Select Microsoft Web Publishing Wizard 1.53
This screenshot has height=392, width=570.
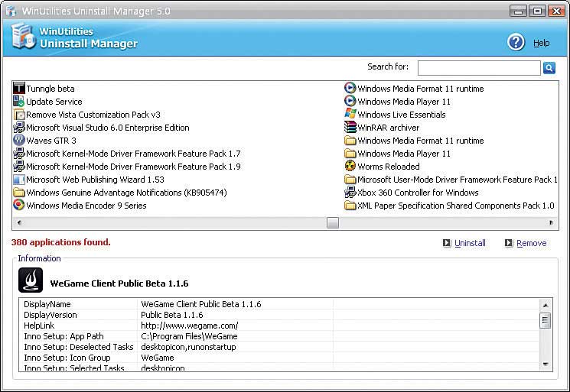(95, 180)
